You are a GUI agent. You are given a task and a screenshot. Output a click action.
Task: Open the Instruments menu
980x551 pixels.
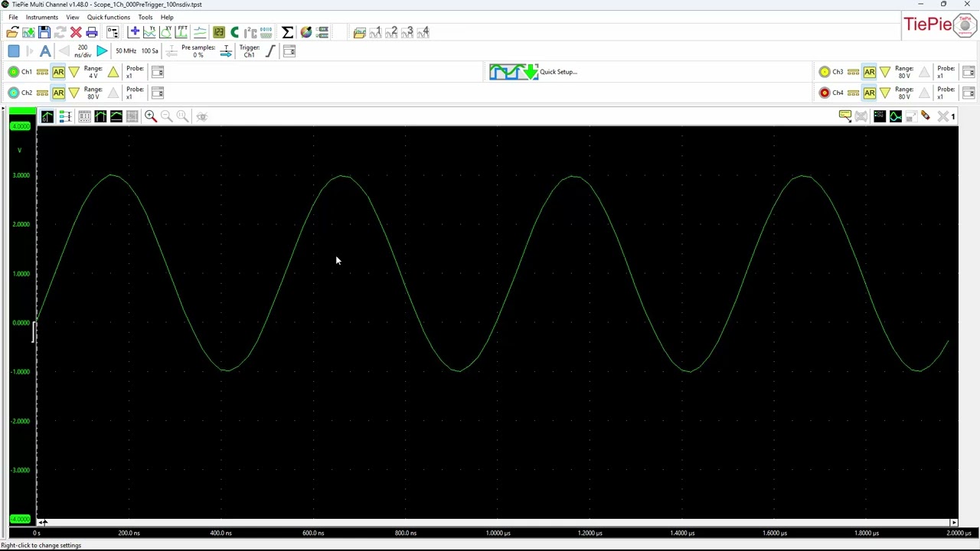(x=42, y=17)
